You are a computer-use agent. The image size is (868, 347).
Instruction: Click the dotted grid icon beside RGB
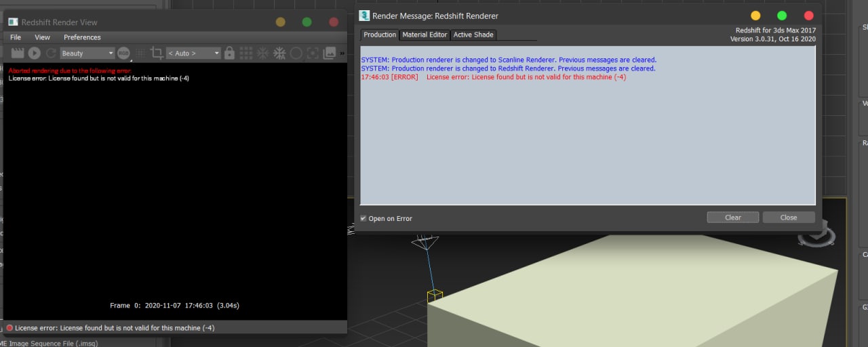[140, 53]
